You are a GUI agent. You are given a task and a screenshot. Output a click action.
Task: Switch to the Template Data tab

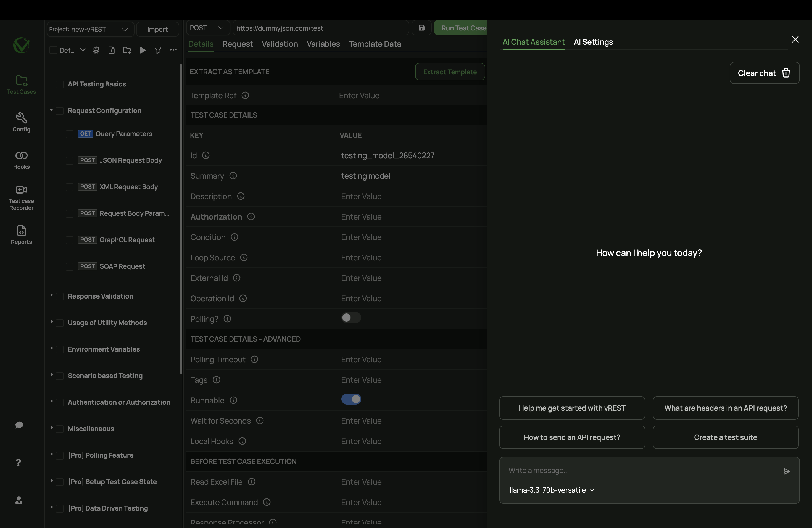[375, 44]
